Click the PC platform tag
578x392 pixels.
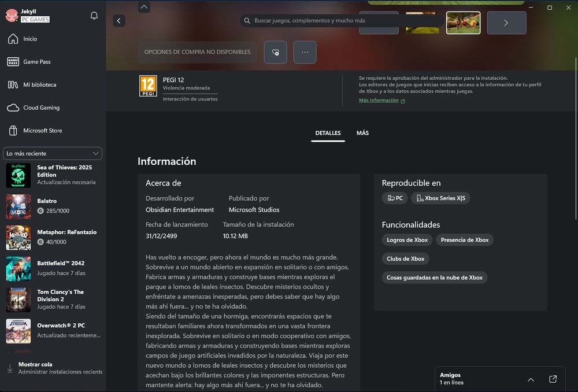(x=395, y=198)
